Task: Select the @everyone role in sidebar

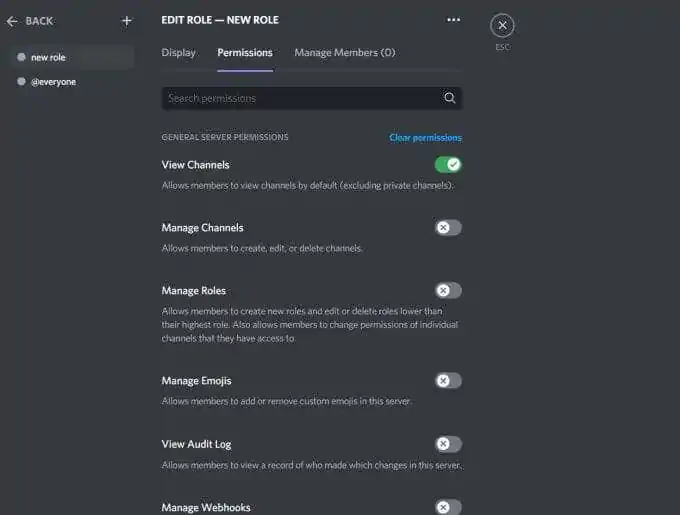Action: [x=72, y=82]
